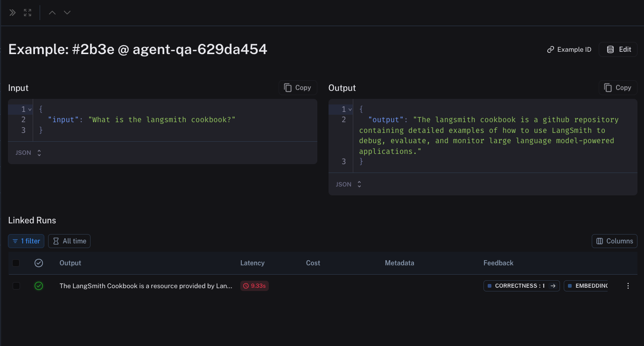Viewport: 644px width, 346px height.
Task: Click the arrow on the CORRECTNESS tag
Action: [x=553, y=286]
